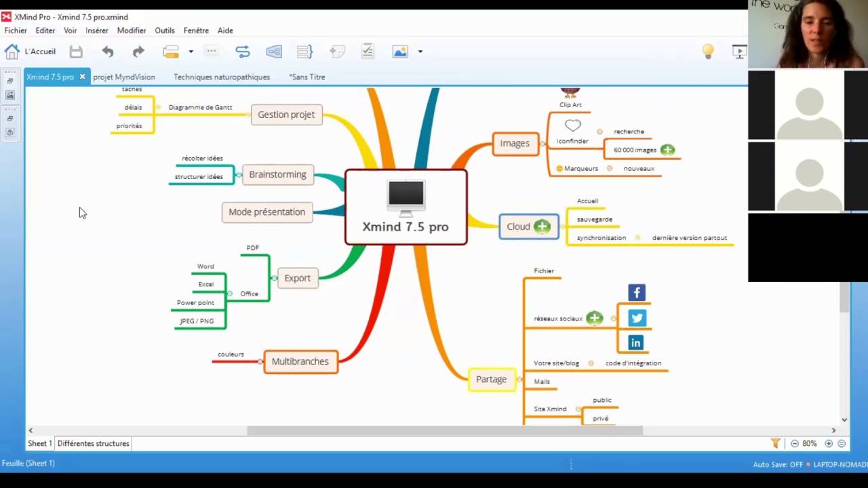Redo the last action
This screenshot has width=868, height=488.
pos(138,52)
